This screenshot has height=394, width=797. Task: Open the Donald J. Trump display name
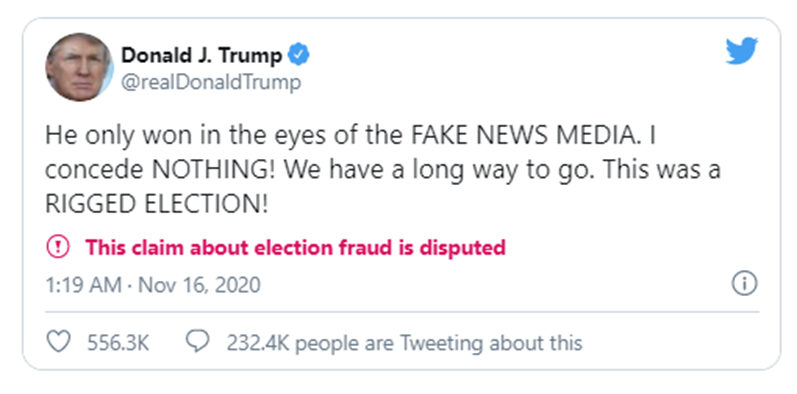point(201,55)
